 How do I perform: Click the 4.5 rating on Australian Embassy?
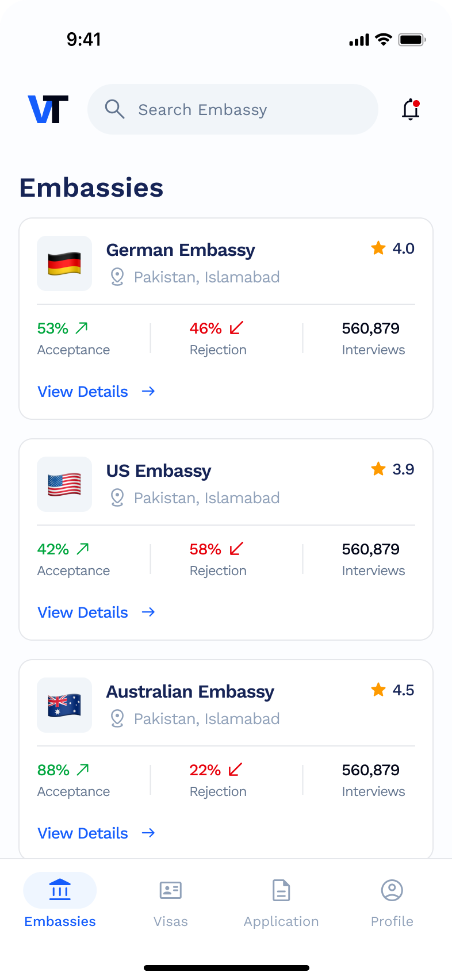[403, 690]
